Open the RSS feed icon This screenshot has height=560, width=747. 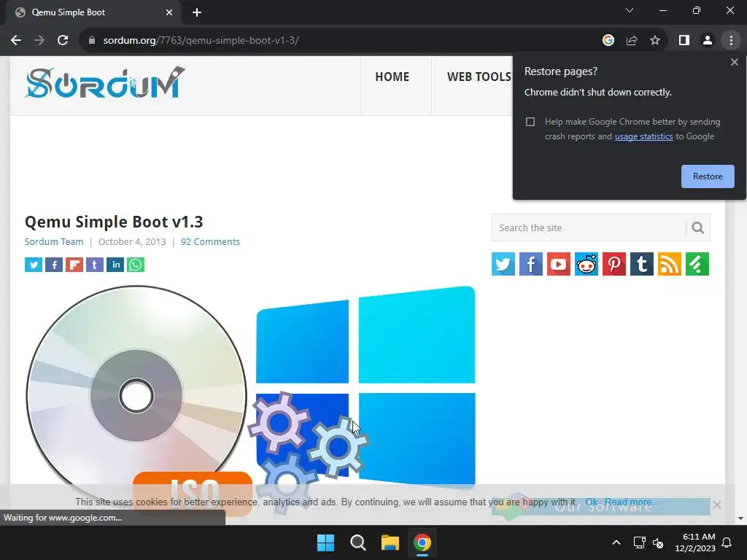click(x=670, y=264)
